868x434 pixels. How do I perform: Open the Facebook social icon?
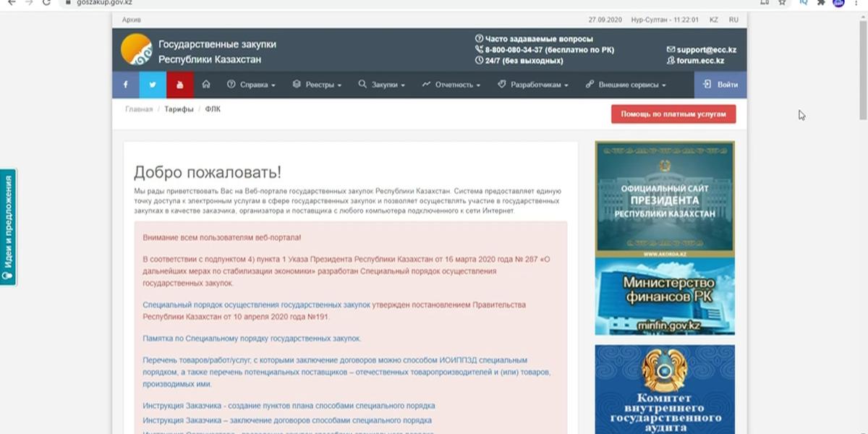pos(125,85)
